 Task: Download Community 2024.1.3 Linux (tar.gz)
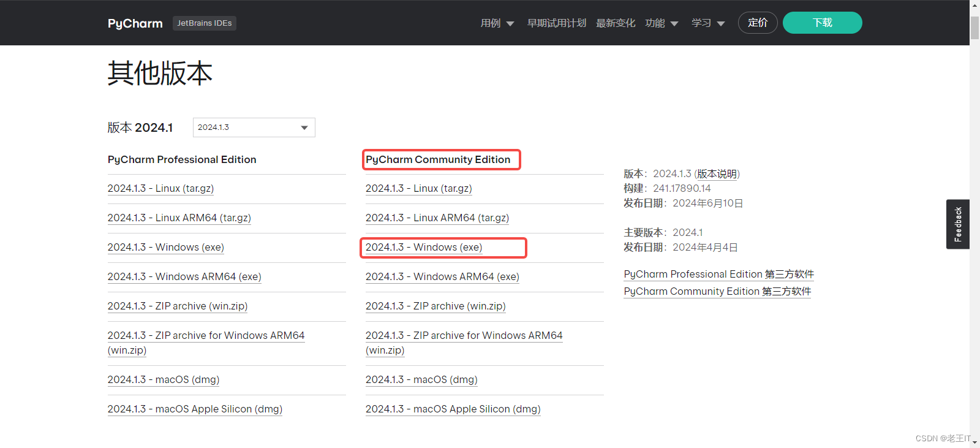click(419, 189)
